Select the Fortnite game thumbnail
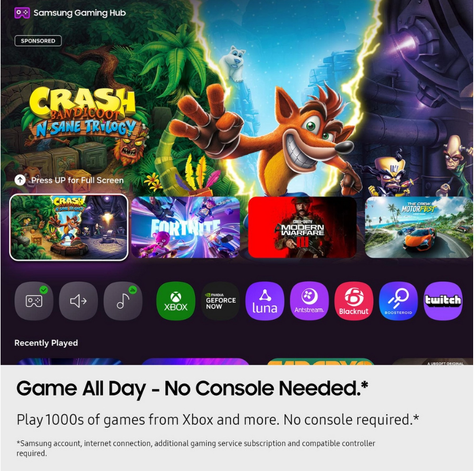476x471 pixels. [x=186, y=227]
